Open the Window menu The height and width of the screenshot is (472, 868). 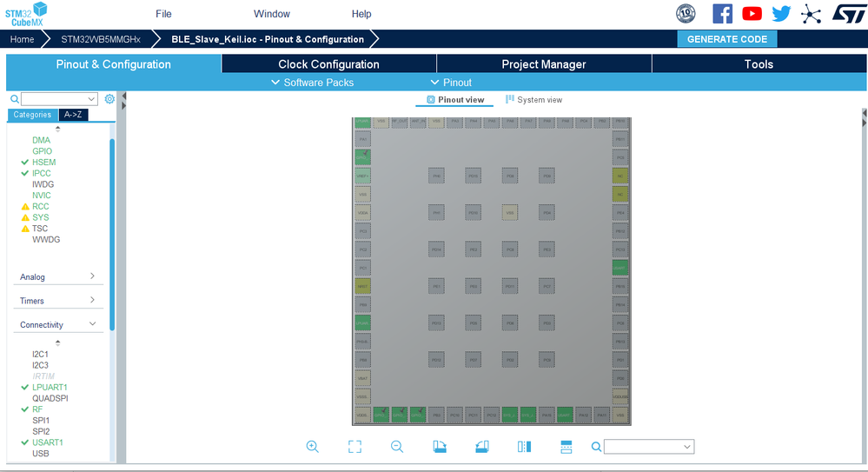point(271,14)
